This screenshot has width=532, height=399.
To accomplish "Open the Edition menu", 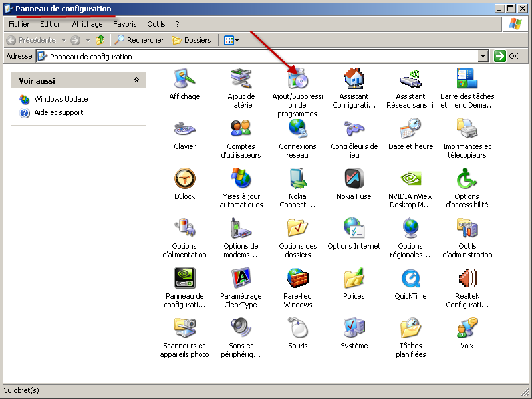I will tap(51, 24).
